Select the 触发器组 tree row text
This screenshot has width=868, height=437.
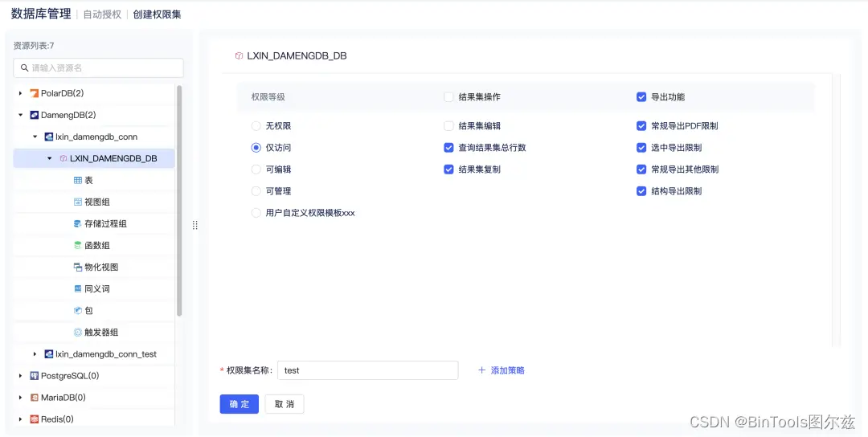coord(101,333)
